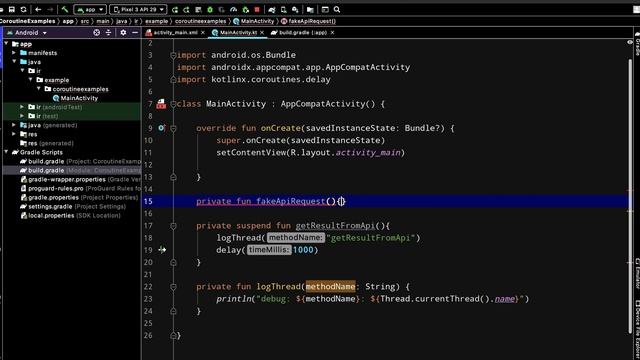
Task: Click Attach Debugger to Android Process icon
Action: [245, 9]
